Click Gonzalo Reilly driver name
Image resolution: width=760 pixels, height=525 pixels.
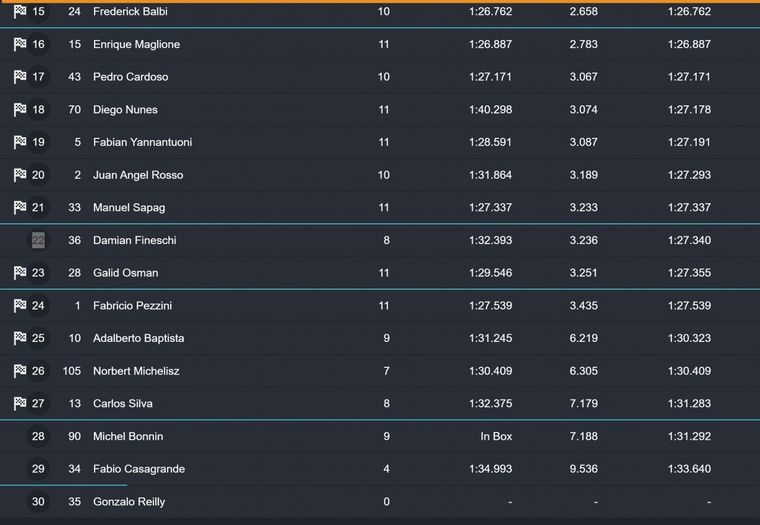(129, 502)
